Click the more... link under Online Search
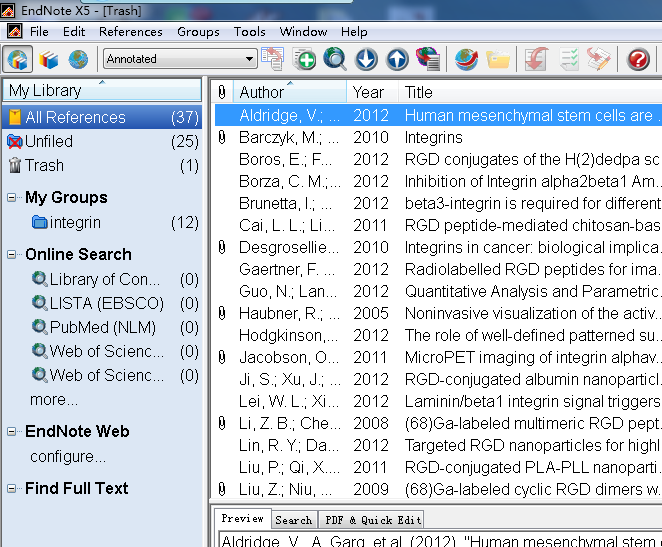662x547 pixels. [x=54, y=399]
